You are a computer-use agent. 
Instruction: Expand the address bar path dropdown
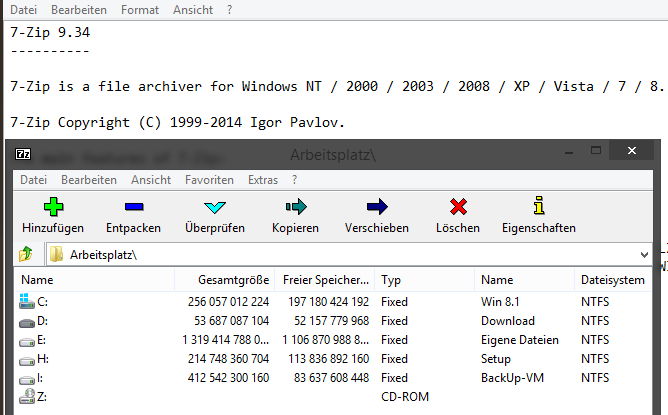click(x=644, y=255)
